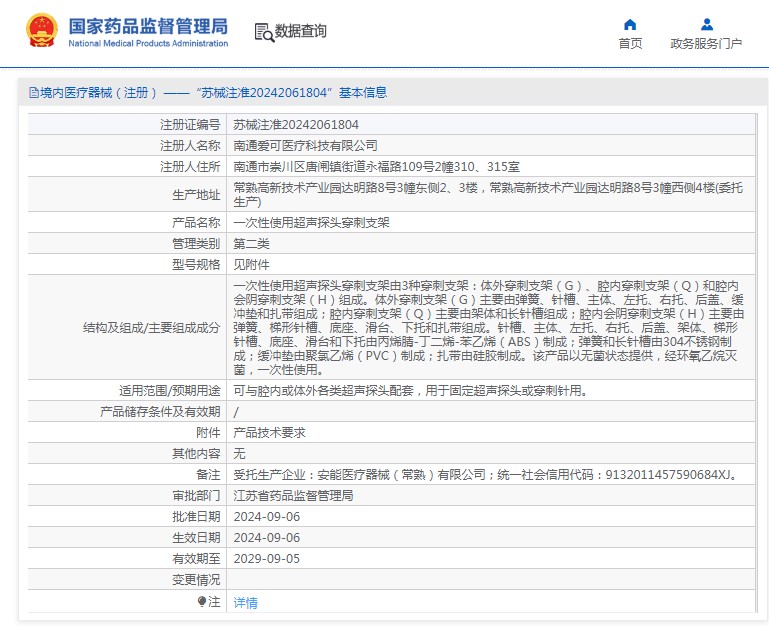
Task: Click the 其他内容 row label
Action: [x=196, y=454]
